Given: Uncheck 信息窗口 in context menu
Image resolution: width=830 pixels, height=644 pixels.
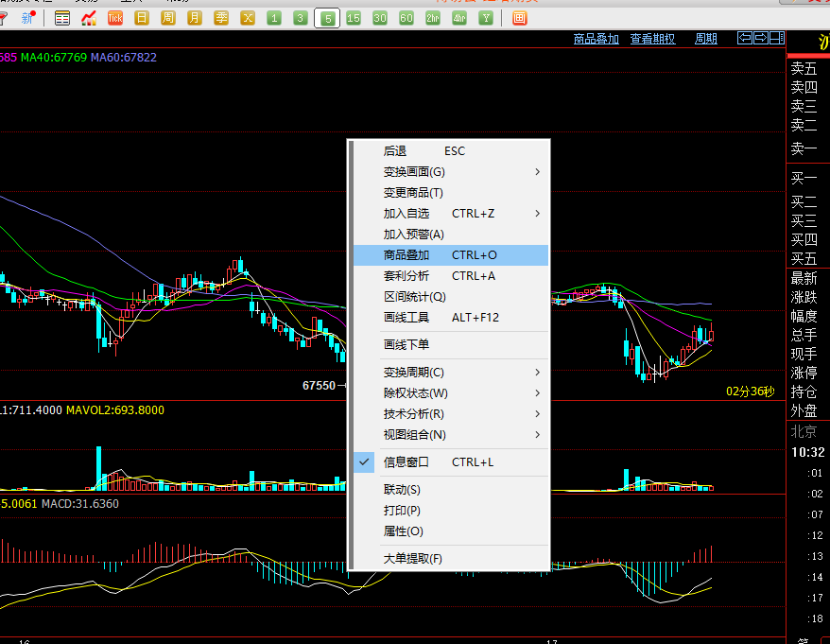Looking at the screenshot, I should click(x=406, y=462).
